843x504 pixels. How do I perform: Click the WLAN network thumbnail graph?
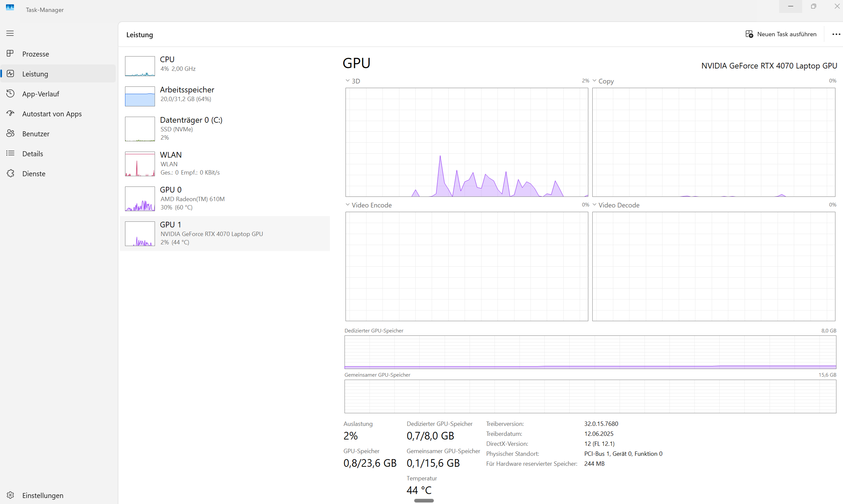coord(140,164)
